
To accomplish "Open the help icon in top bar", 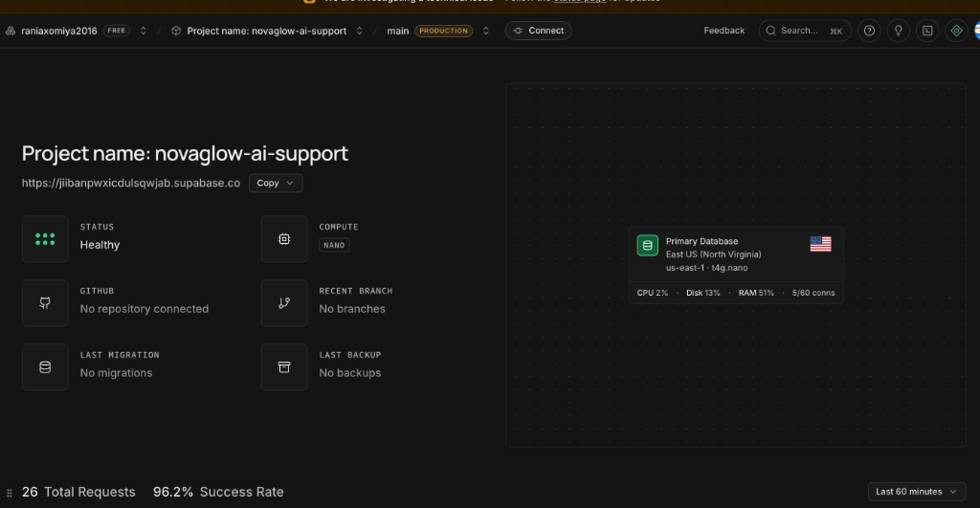I will point(869,31).
